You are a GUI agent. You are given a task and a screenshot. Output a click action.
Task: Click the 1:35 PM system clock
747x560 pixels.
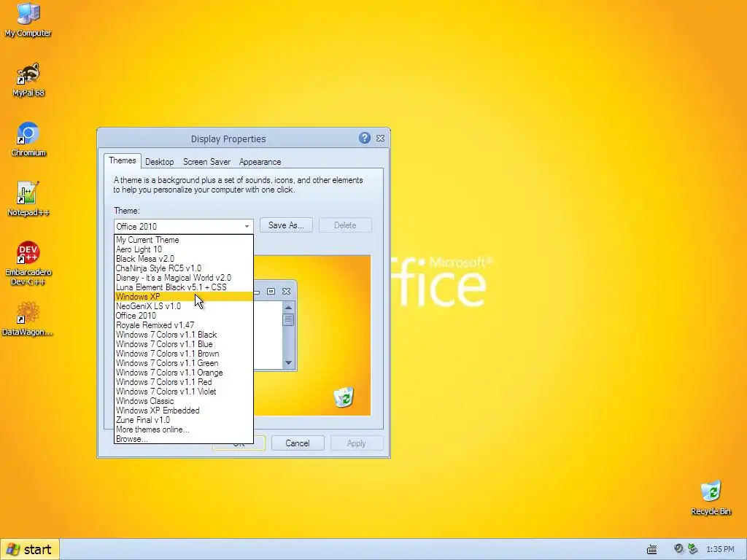[720, 550]
